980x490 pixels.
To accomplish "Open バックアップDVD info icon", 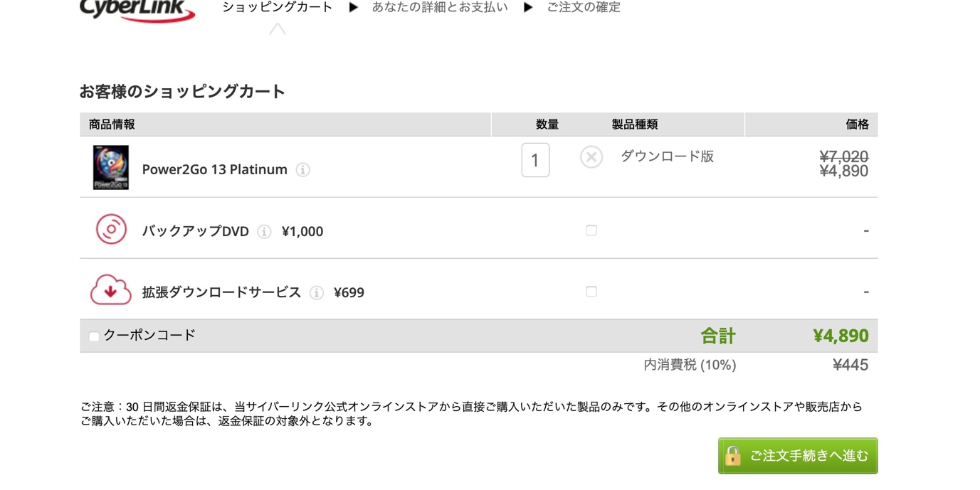I will coord(264,232).
